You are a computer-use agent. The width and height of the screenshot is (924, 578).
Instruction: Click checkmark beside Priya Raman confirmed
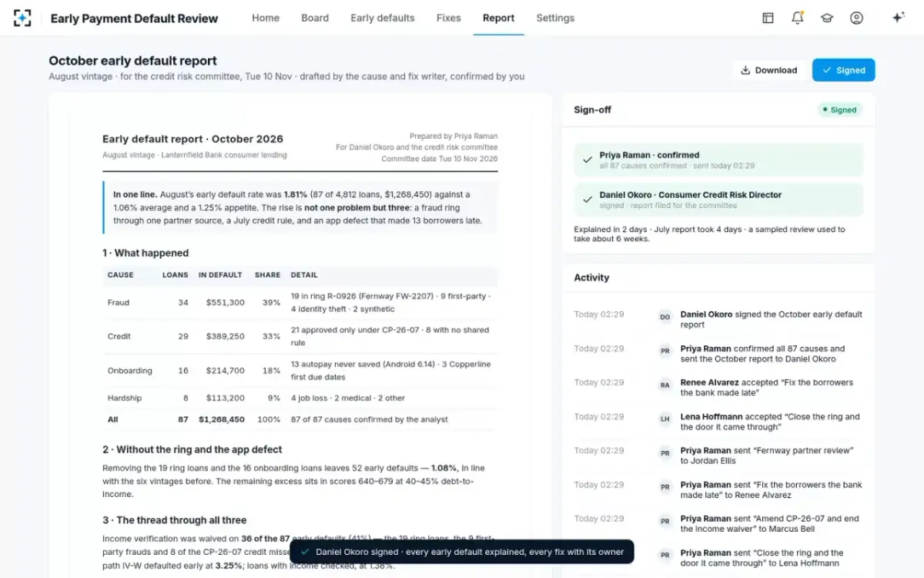click(588, 160)
